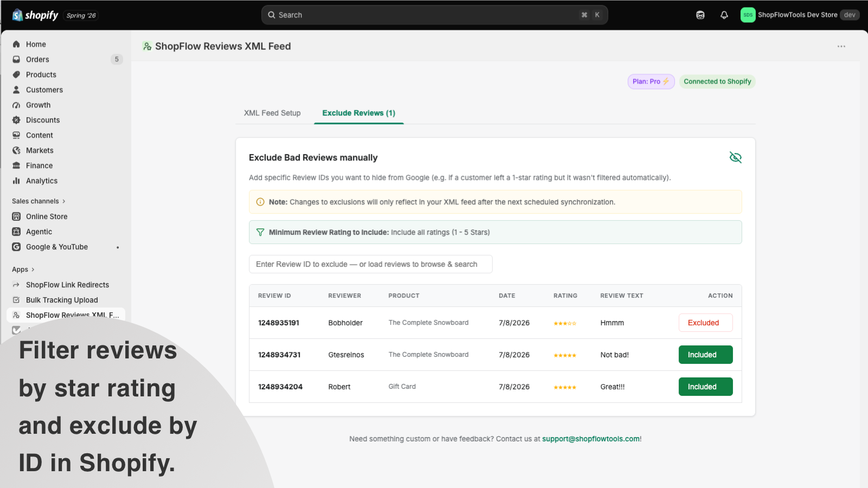The height and width of the screenshot is (488, 868).
Task: Click the Discounts icon in sidebar
Action: [16, 120]
